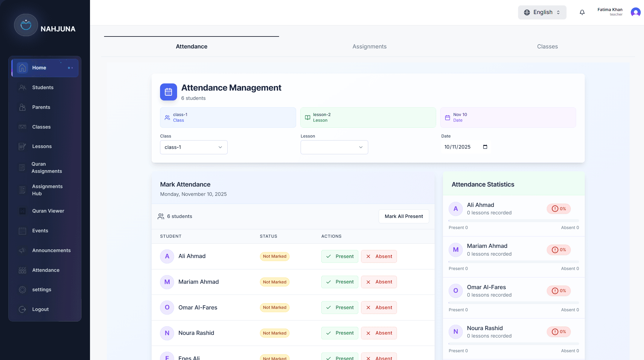Viewport: 644px width, 360px height.
Task: Open the date picker calendar icon
Action: [x=485, y=147]
